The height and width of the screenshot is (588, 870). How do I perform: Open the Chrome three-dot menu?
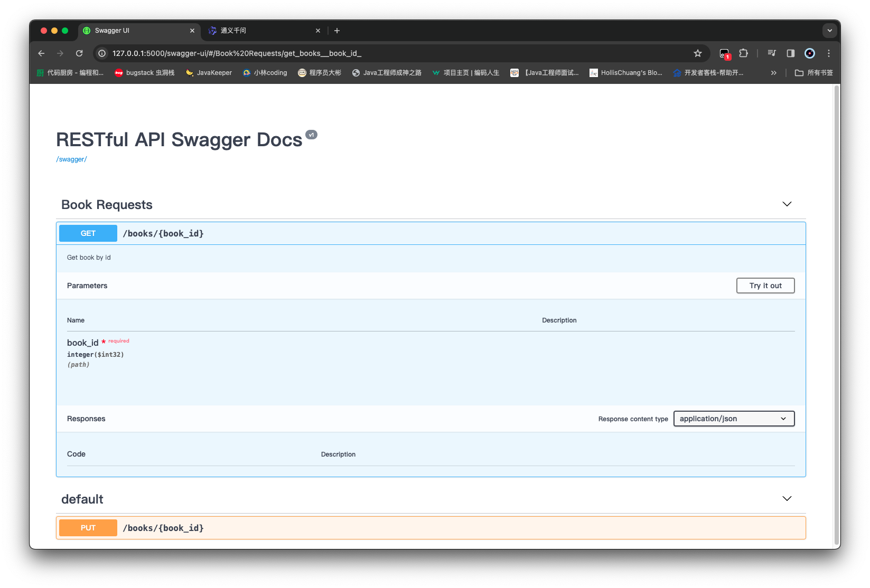click(829, 53)
